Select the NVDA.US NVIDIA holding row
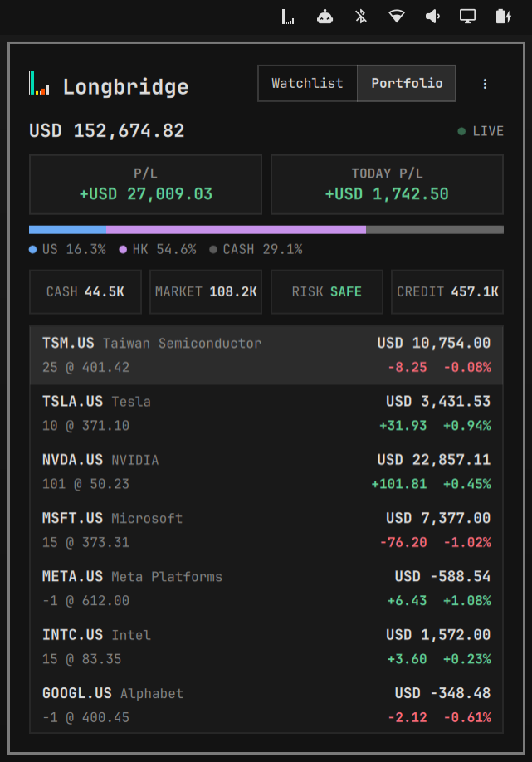This screenshot has width=532, height=762. point(266,471)
